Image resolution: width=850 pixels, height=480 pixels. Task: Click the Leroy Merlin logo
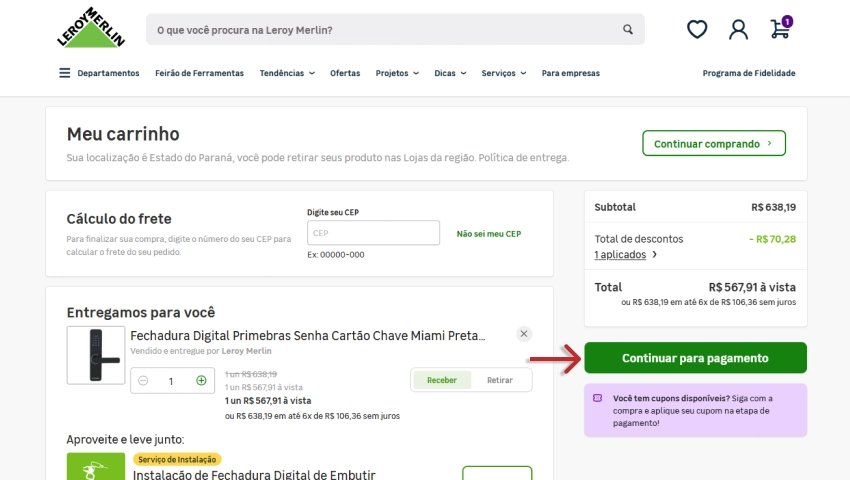click(x=91, y=27)
